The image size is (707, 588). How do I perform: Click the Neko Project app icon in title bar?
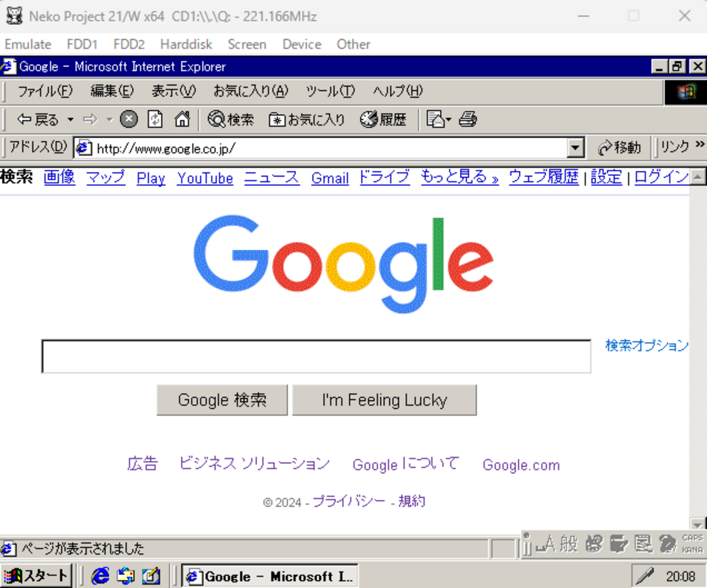pyautogui.click(x=14, y=16)
